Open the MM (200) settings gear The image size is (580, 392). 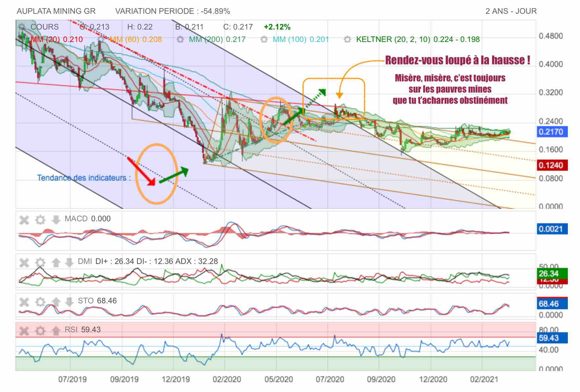(180, 39)
